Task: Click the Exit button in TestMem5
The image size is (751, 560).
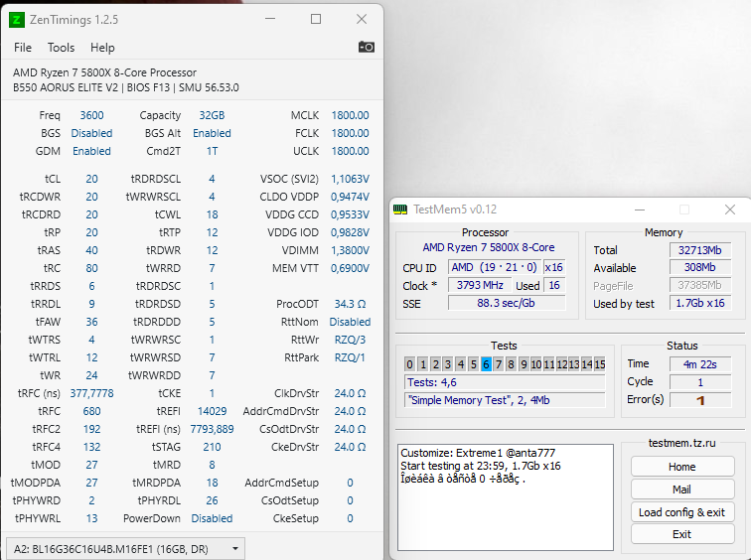Action: click(682, 534)
